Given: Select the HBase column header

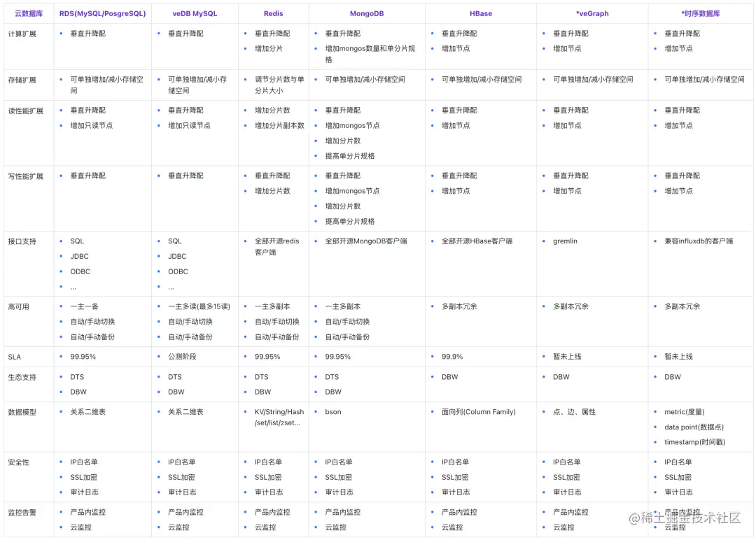Looking at the screenshot, I should coord(481,13).
